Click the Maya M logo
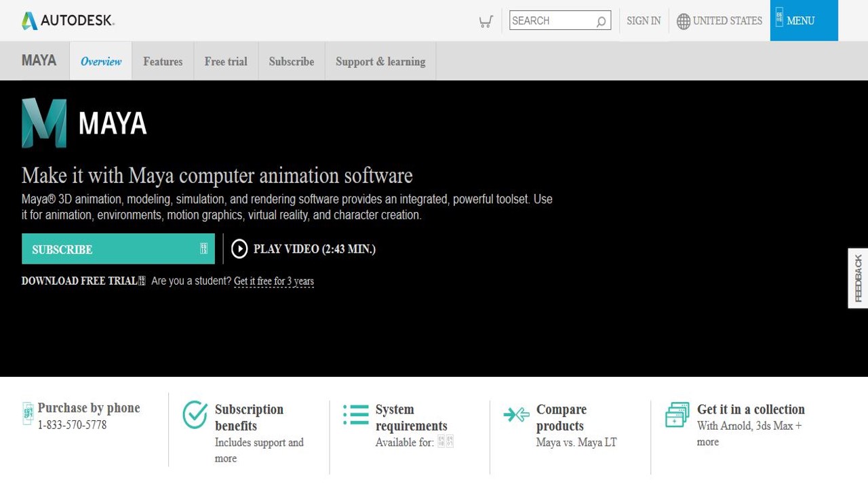This screenshot has height=488, width=868. (x=45, y=123)
